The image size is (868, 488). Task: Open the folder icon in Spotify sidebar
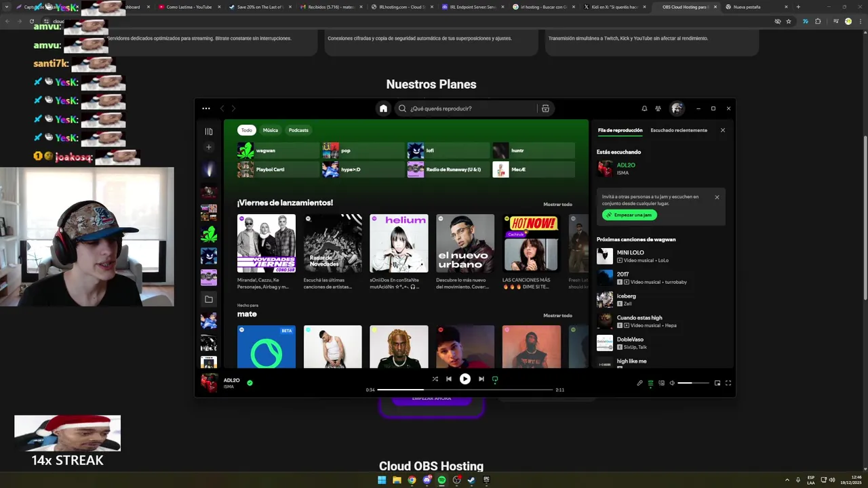[x=209, y=299]
